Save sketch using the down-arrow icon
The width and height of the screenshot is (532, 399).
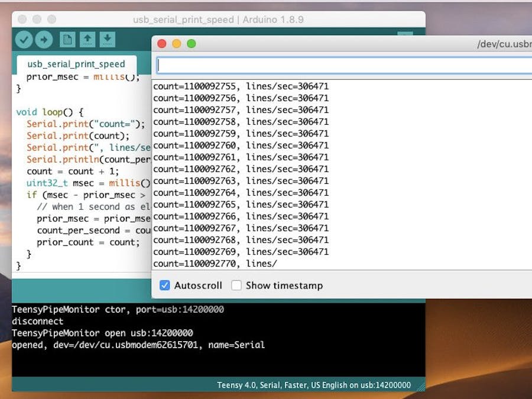coord(107,40)
